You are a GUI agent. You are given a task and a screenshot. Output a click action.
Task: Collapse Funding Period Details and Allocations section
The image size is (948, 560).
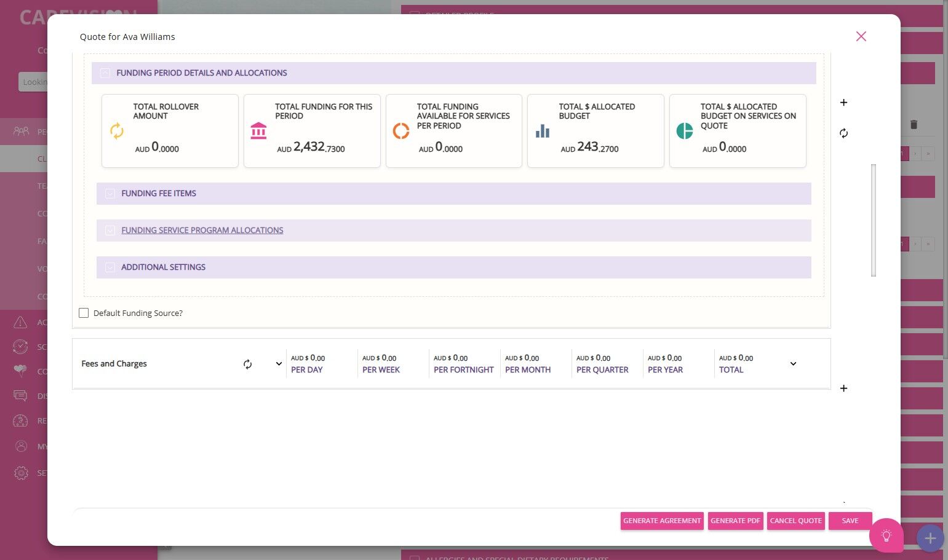pos(105,73)
